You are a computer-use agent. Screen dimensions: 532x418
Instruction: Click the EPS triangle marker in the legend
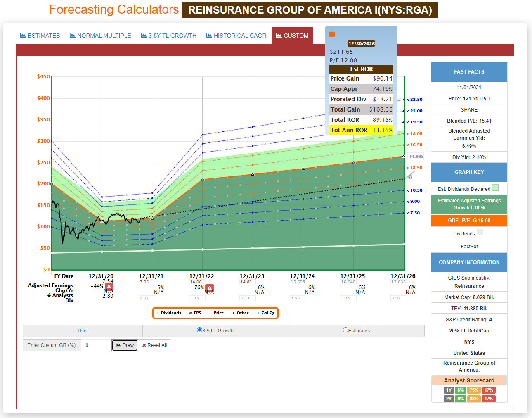point(191,313)
